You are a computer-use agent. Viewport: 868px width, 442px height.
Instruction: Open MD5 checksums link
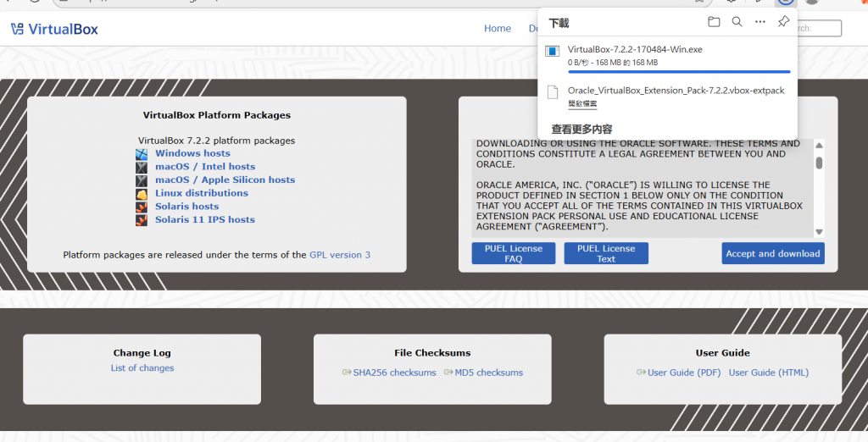489,373
